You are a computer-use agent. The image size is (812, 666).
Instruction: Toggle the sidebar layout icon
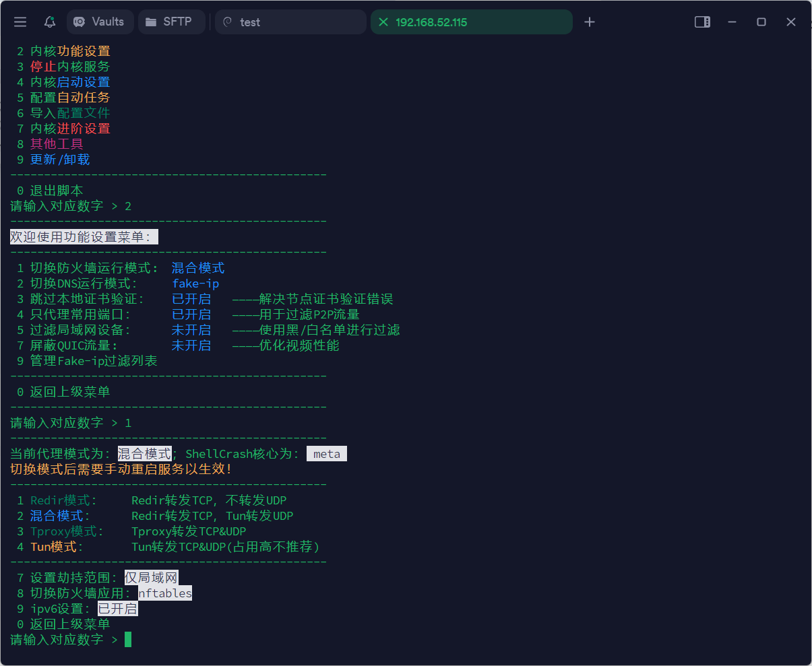point(702,22)
